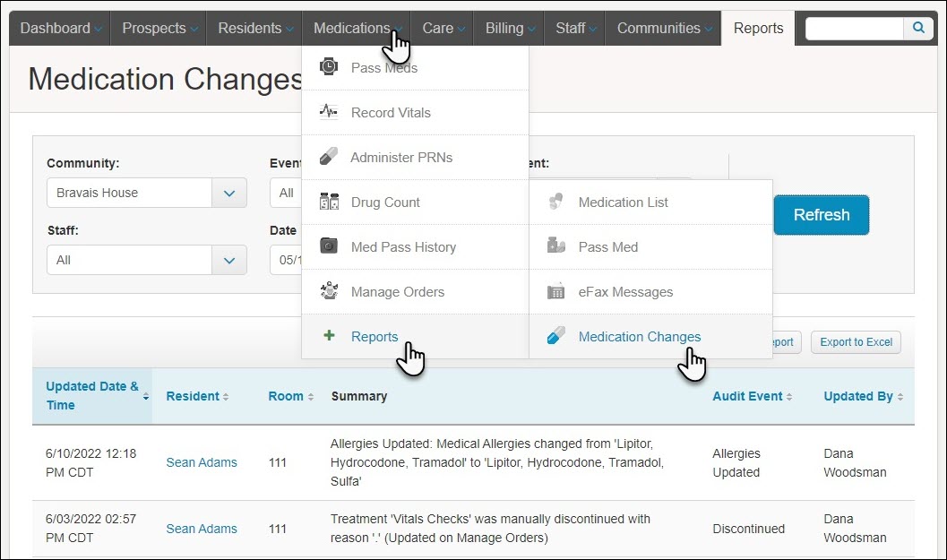Click the Manage Orders icon
This screenshot has width=947, height=560.
tap(329, 291)
